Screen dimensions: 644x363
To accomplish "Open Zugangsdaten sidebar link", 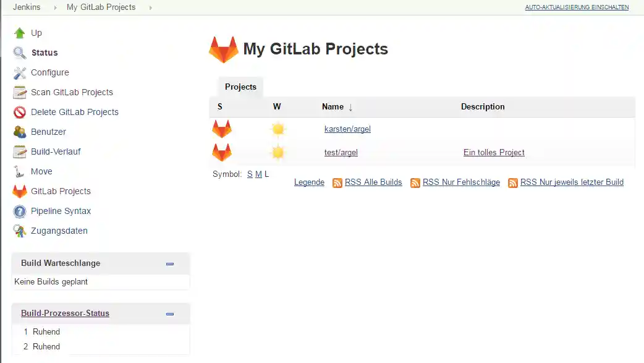I will coord(59,231).
